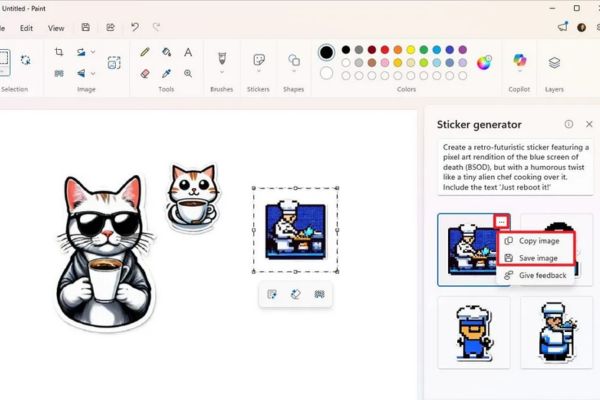The width and height of the screenshot is (600, 400).
Task: Click Copy image in the popup
Action: 538,241
